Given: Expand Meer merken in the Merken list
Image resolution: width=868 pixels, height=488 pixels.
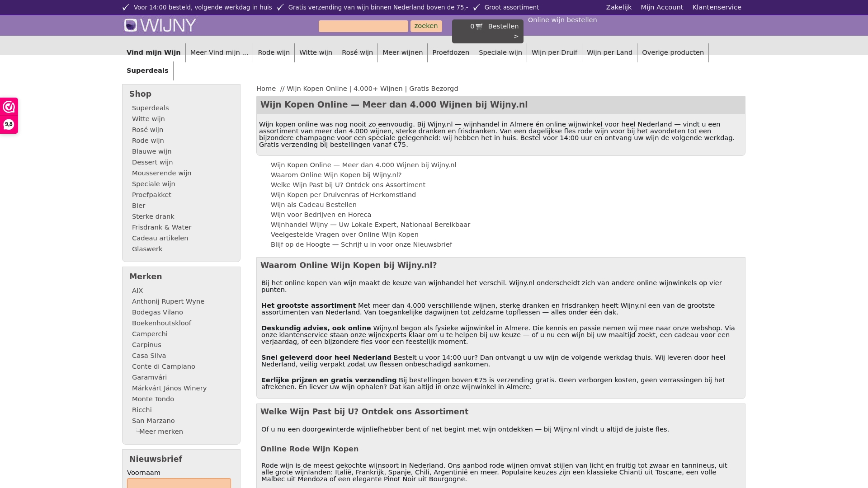Looking at the screenshot, I should [161, 432].
